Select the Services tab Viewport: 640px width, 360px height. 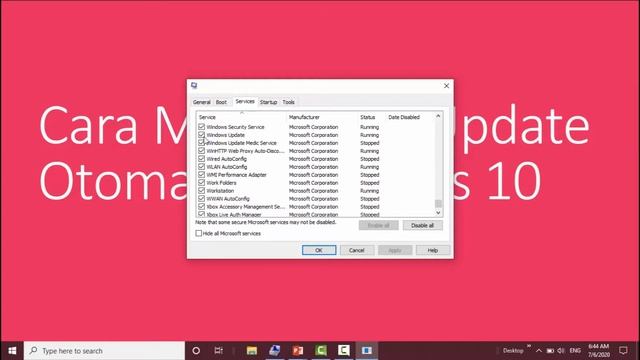point(245,101)
